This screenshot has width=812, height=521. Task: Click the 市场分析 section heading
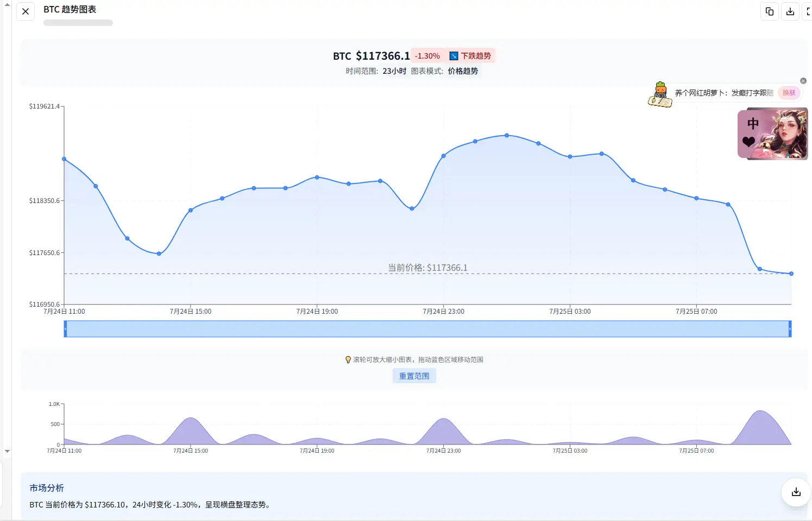point(47,488)
